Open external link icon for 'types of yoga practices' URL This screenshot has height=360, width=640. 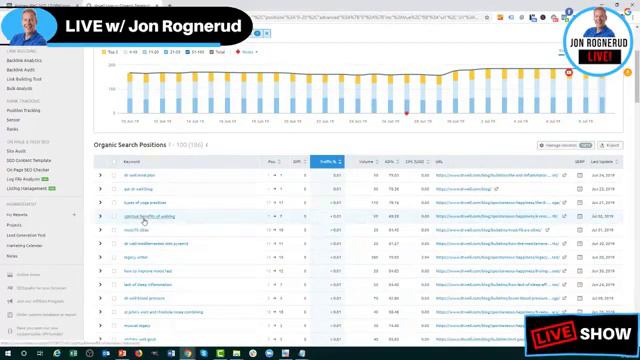[564, 202]
